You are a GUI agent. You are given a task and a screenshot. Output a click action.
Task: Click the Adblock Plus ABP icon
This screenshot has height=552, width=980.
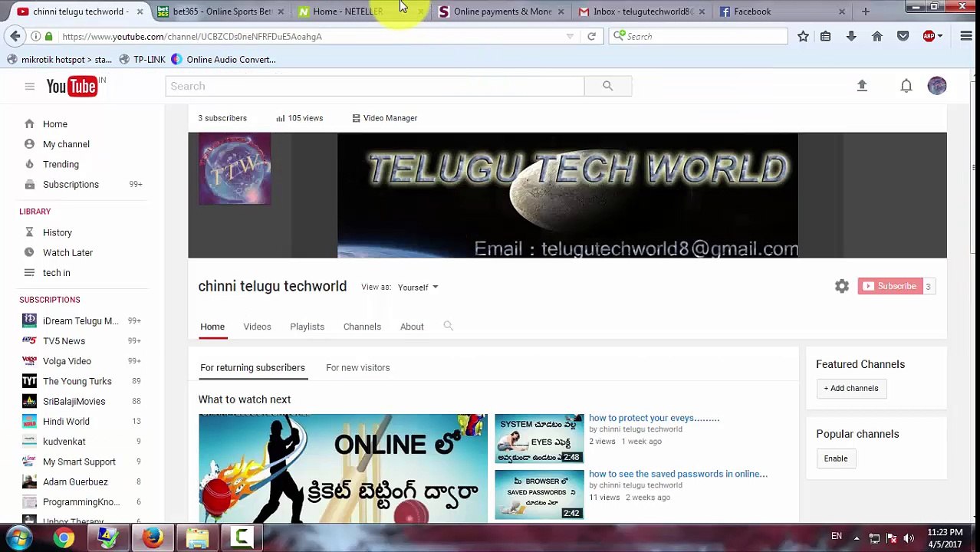click(x=929, y=36)
